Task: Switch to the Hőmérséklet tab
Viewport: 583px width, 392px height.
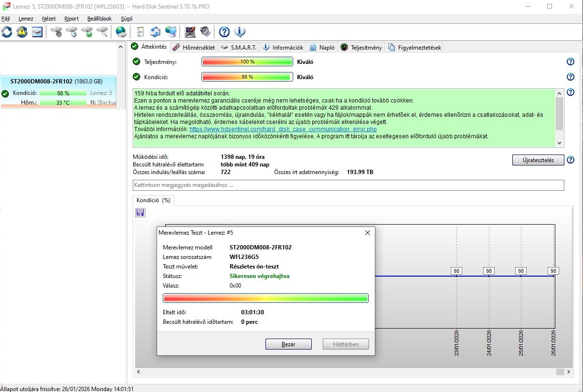Action: [x=194, y=47]
